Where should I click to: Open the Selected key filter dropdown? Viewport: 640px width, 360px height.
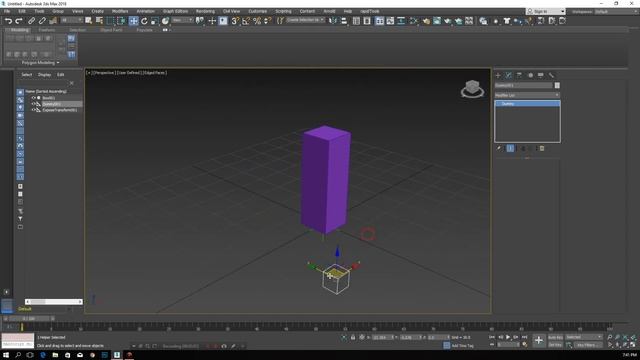coord(584,337)
